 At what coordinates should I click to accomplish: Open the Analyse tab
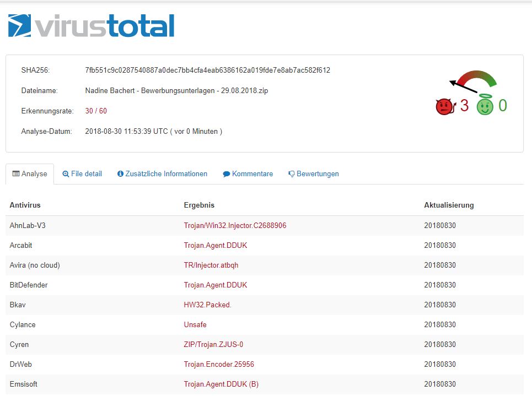(30, 174)
